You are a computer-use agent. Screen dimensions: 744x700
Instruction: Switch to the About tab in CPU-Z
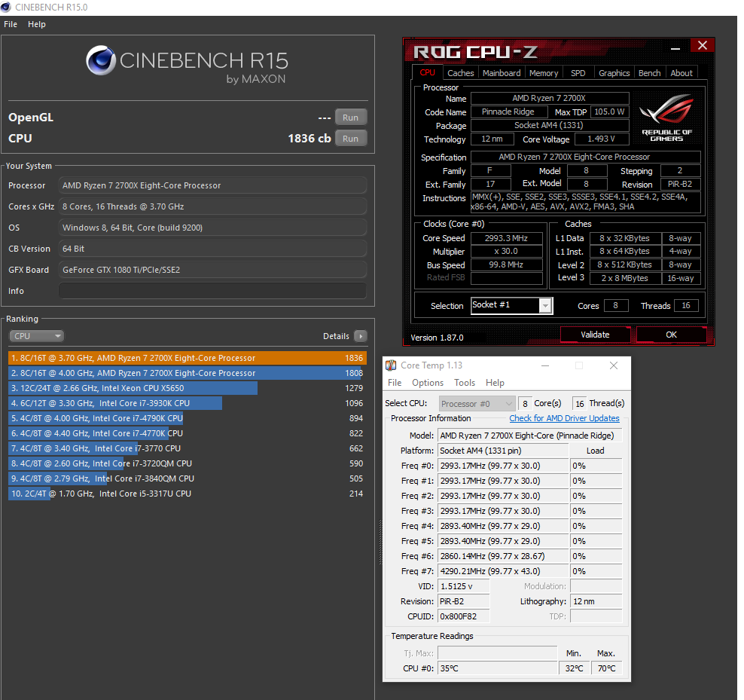tap(681, 73)
